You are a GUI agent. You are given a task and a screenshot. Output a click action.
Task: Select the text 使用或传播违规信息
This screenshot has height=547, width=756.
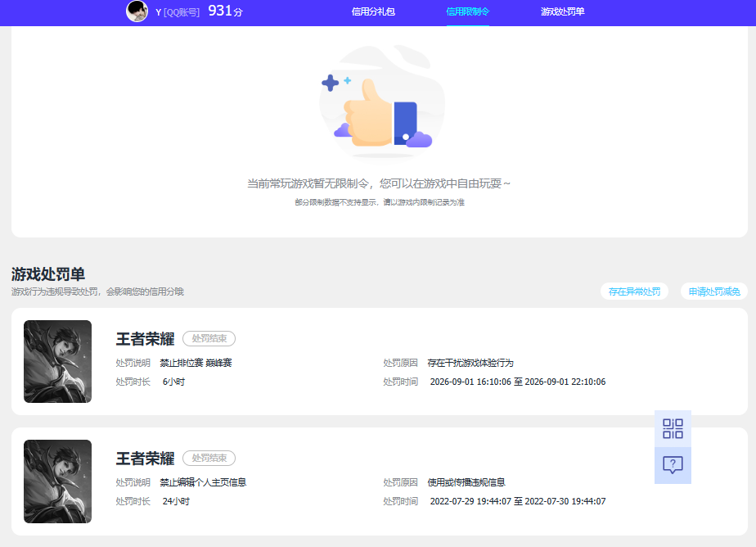[x=466, y=482]
